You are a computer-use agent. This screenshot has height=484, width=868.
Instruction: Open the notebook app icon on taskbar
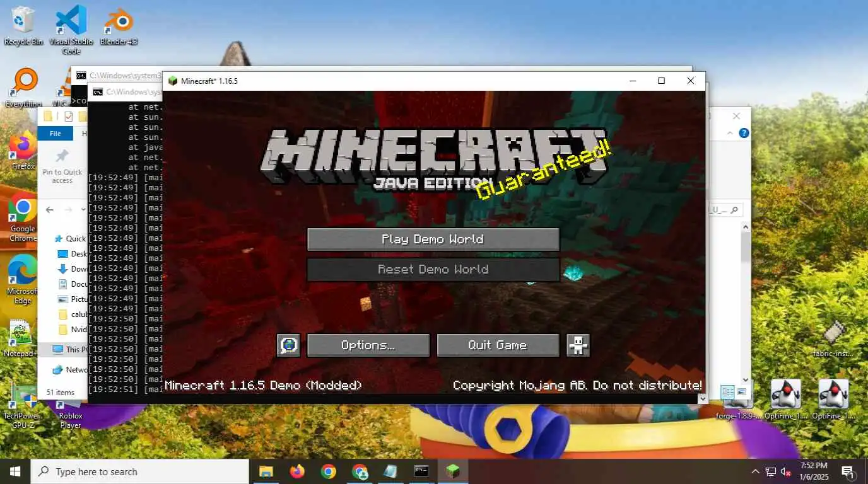(x=390, y=471)
